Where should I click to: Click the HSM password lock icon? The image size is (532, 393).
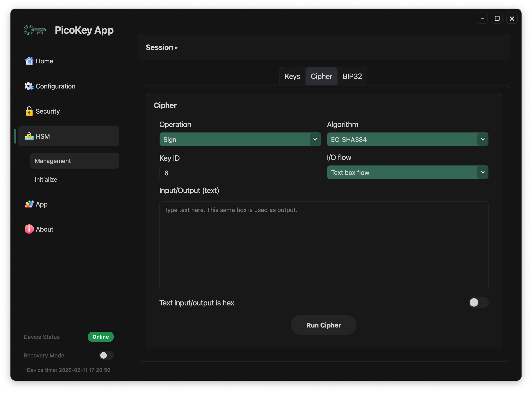tap(29, 136)
